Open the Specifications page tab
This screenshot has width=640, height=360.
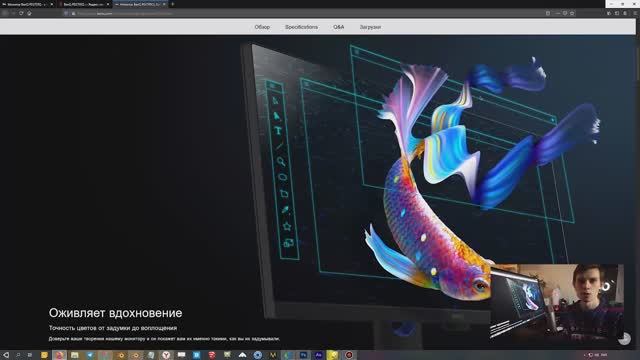(301, 27)
